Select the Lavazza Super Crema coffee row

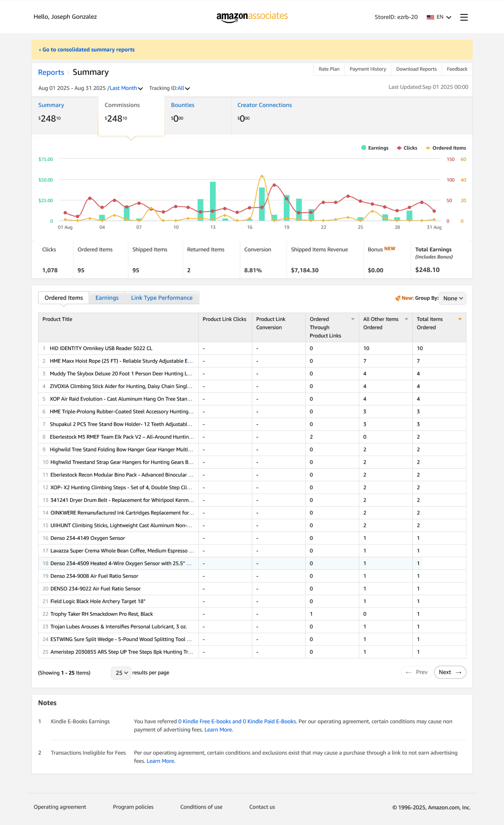pos(252,551)
